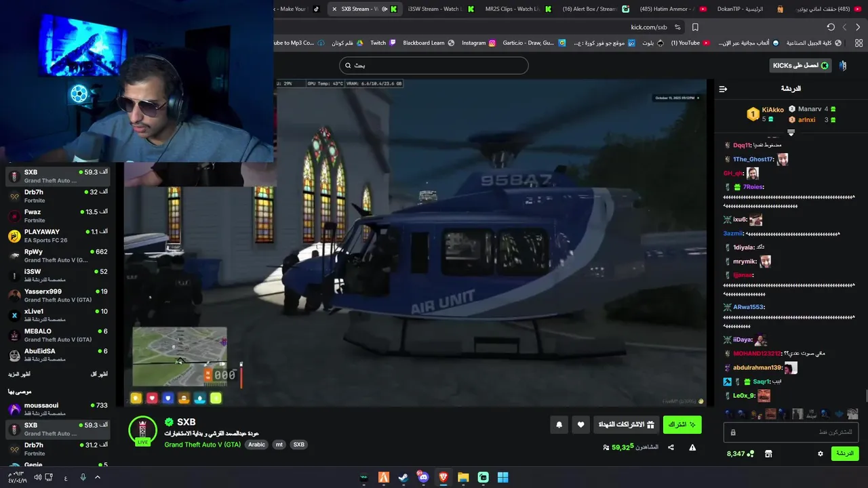Expand the leaderboard chevron under KiAkko

coord(791,133)
